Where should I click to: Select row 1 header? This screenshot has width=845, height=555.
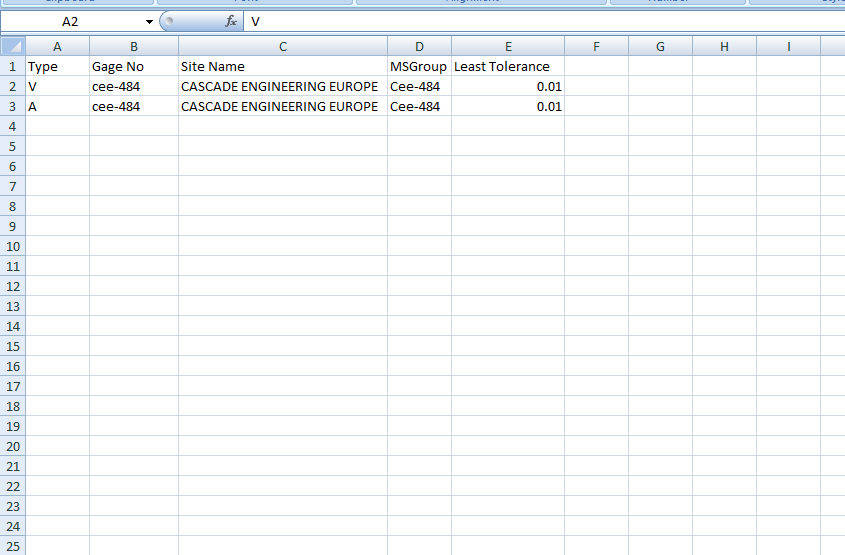pyautogui.click(x=13, y=66)
